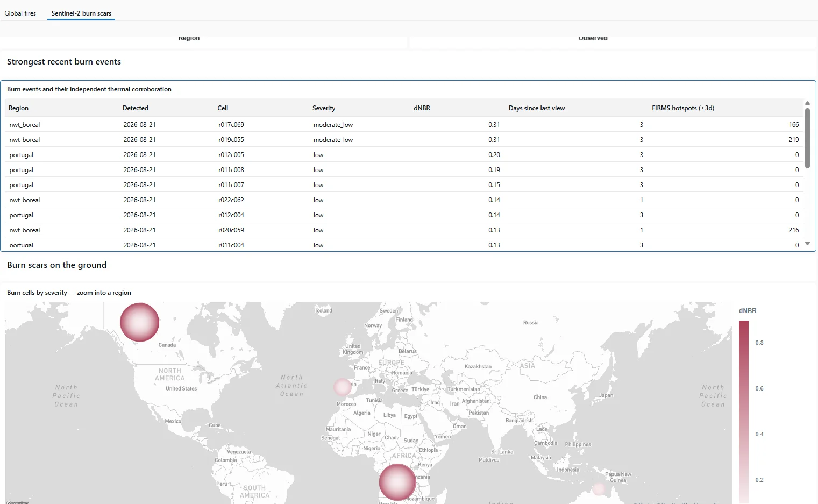Click the Burn cells by severity map title
The width and height of the screenshot is (818, 504).
[x=69, y=293]
